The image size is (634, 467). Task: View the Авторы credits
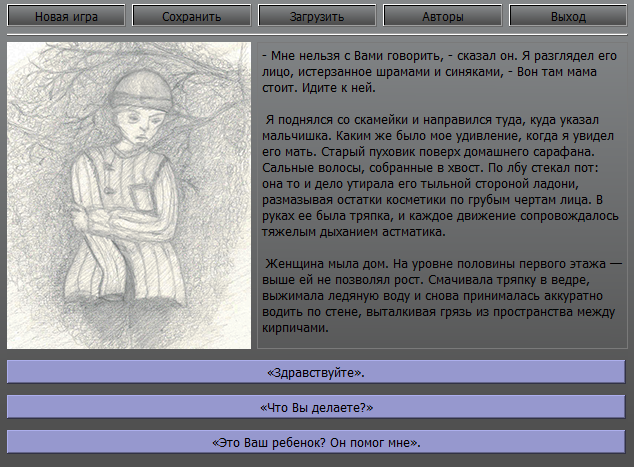(x=443, y=16)
